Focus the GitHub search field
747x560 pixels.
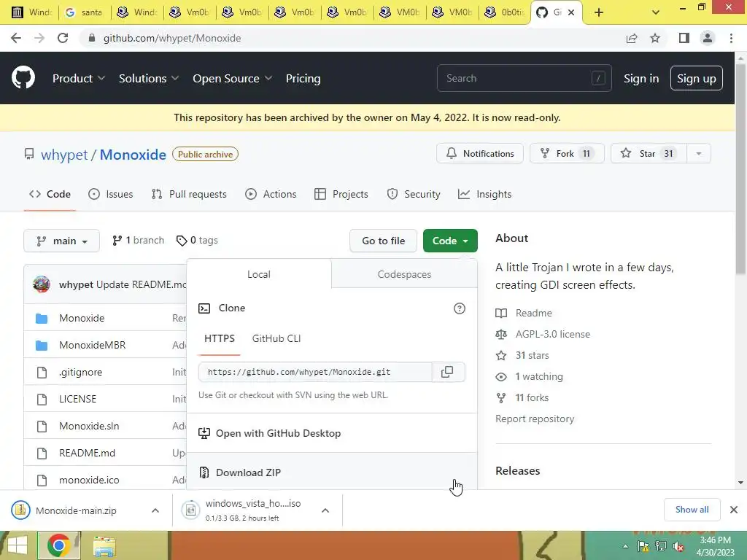[524, 78]
